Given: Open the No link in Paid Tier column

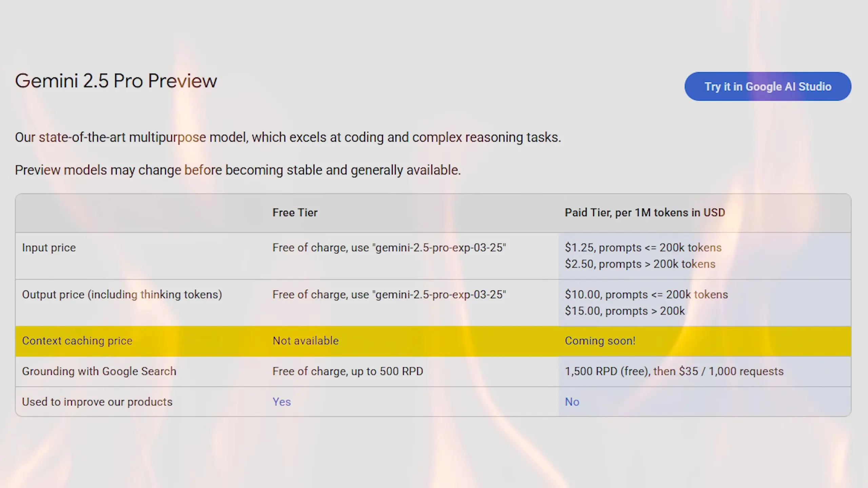Looking at the screenshot, I should click(572, 402).
